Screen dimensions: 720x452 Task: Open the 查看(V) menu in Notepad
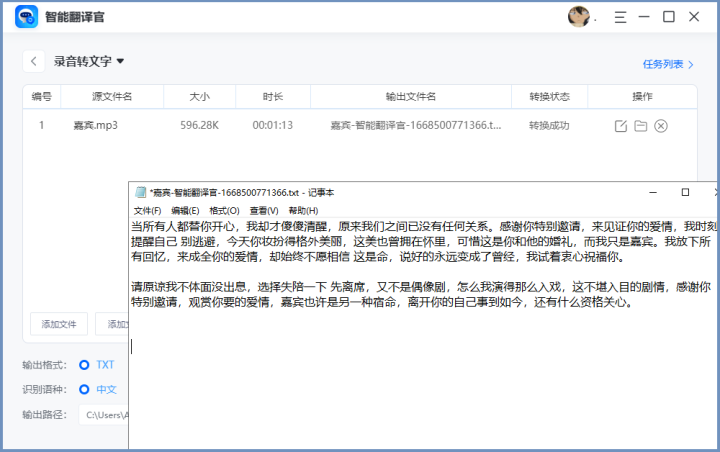click(264, 211)
